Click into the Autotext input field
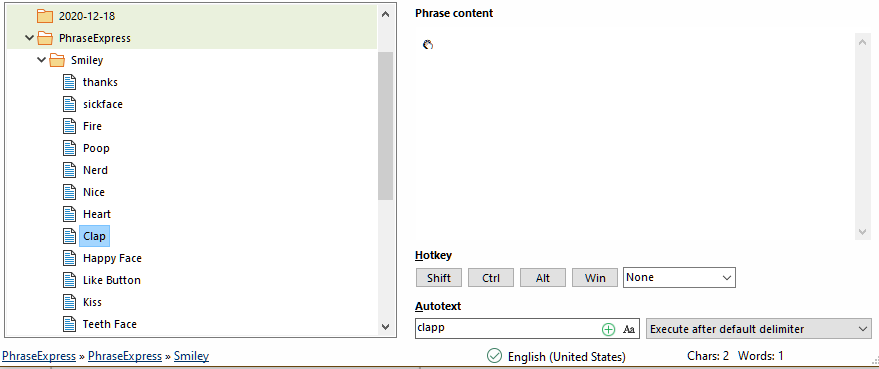879x369 pixels. pyautogui.click(x=507, y=329)
